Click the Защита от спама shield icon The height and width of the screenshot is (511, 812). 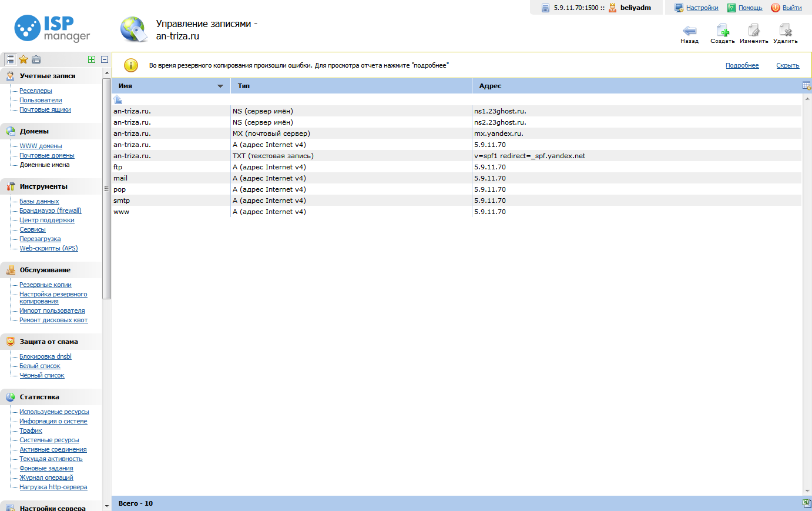pos(11,342)
